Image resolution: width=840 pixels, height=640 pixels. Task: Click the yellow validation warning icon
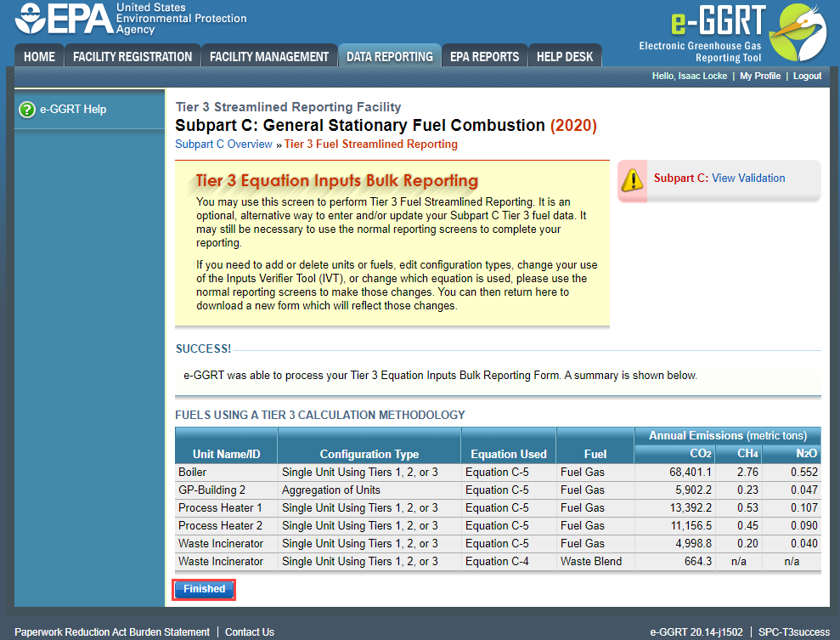tap(632, 180)
